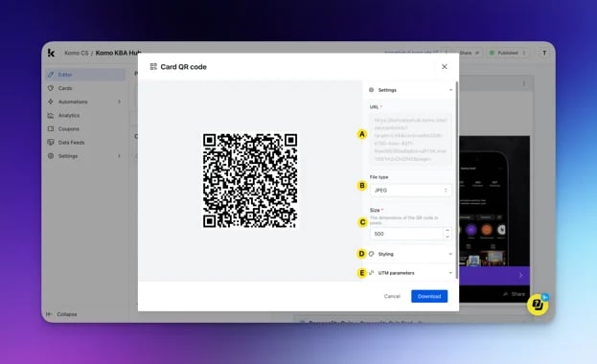The image size is (597, 364).
Task: Open the File type dropdown showing JPEG
Action: point(410,190)
